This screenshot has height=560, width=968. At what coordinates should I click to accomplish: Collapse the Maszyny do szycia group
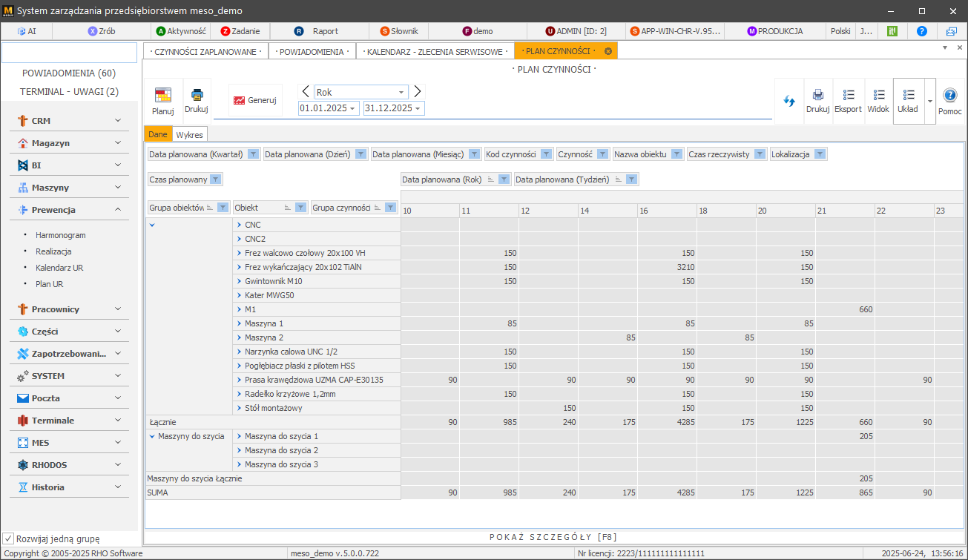[x=152, y=436]
